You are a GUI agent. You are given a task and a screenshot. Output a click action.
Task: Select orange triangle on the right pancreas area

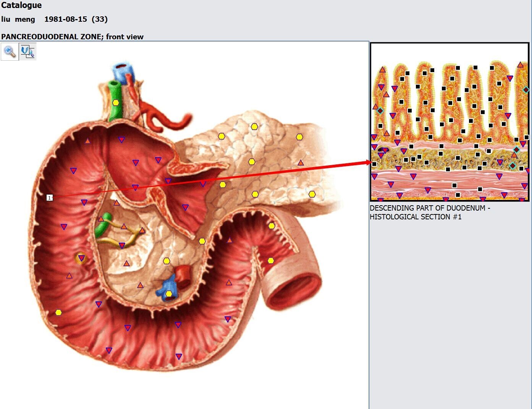click(301, 163)
